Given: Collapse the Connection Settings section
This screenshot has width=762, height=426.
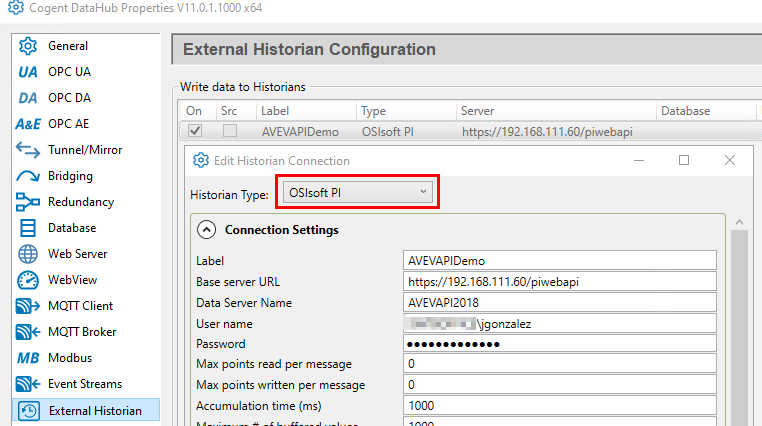Looking at the screenshot, I should pyautogui.click(x=206, y=230).
